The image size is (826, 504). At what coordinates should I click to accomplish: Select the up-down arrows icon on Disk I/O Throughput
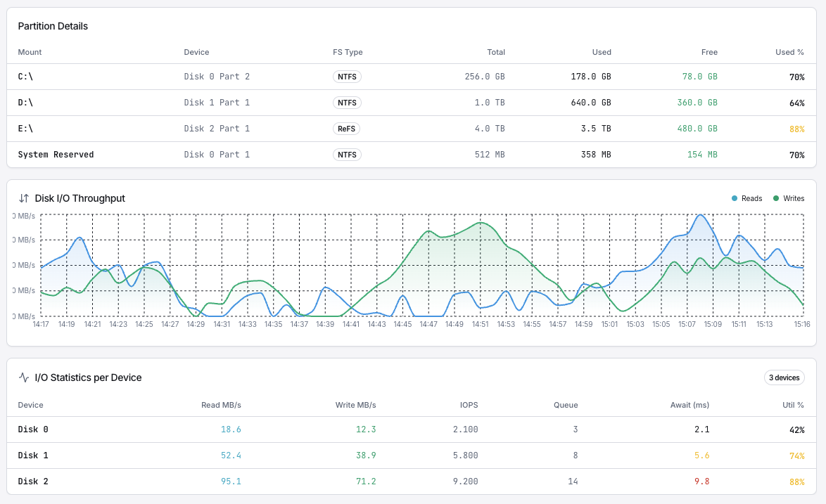pyautogui.click(x=23, y=198)
